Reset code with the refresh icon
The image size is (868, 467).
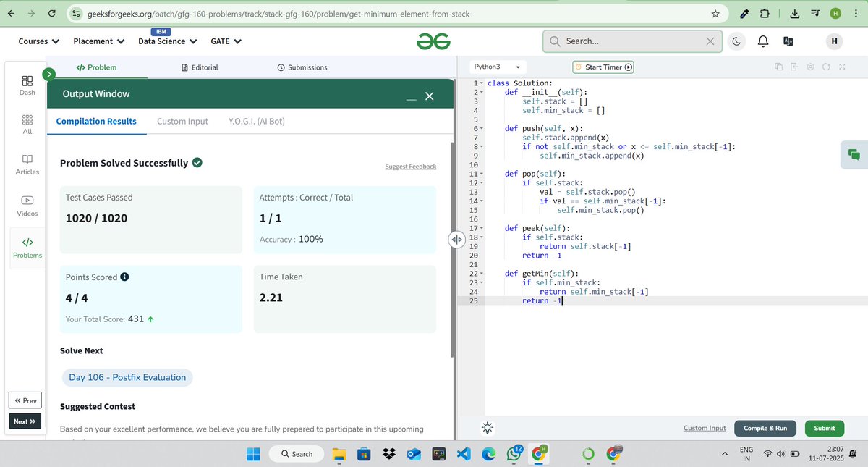tap(826, 67)
